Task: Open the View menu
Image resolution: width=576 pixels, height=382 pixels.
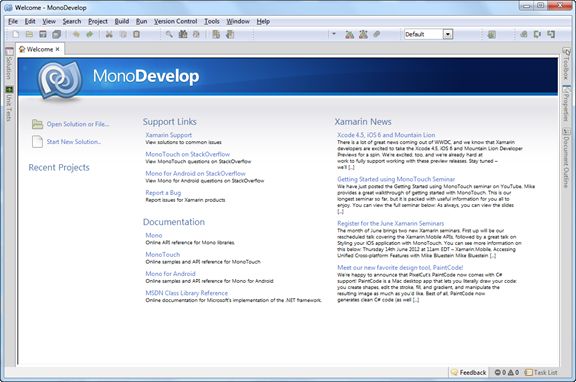Action: tap(49, 21)
